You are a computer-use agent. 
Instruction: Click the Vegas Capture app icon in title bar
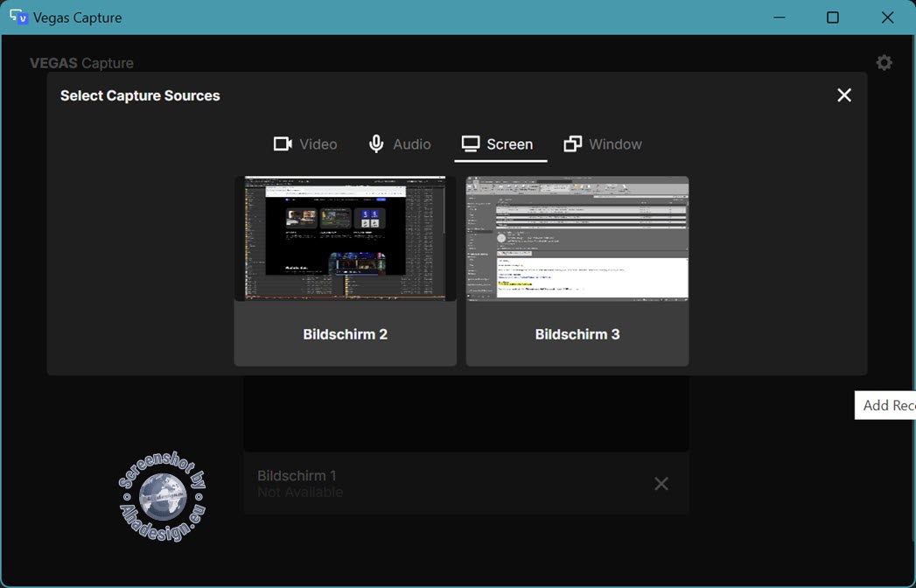(x=18, y=17)
